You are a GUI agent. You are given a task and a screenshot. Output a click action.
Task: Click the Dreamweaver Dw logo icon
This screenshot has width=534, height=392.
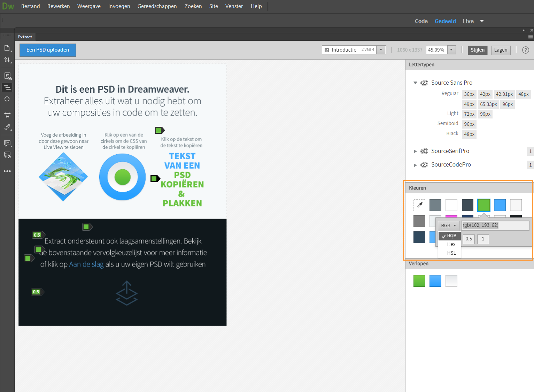8,6
